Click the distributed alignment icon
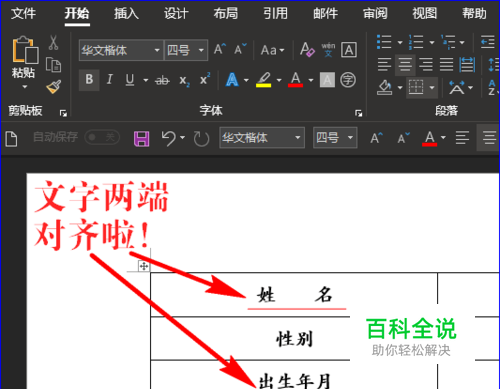500x389 pixels. click(467, 65)
